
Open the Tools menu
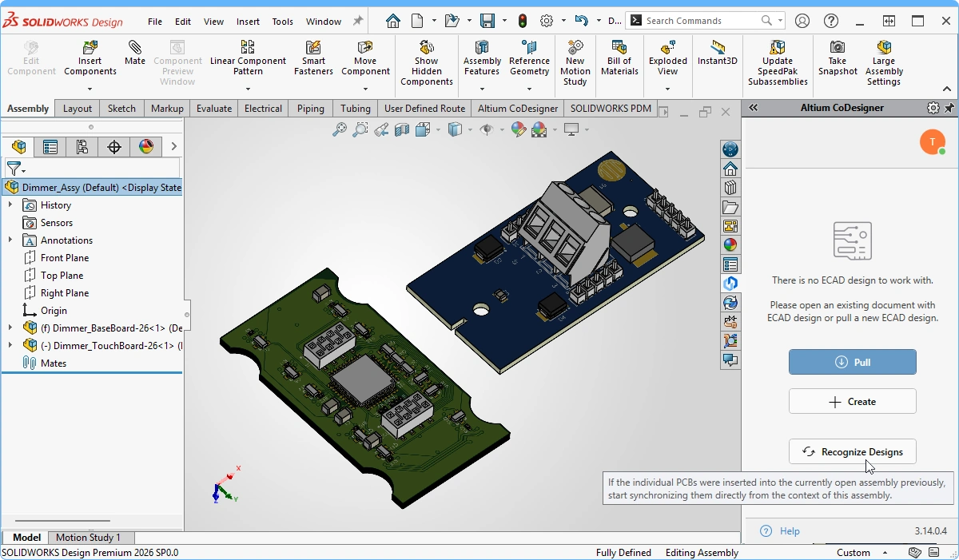pos(282,22)
